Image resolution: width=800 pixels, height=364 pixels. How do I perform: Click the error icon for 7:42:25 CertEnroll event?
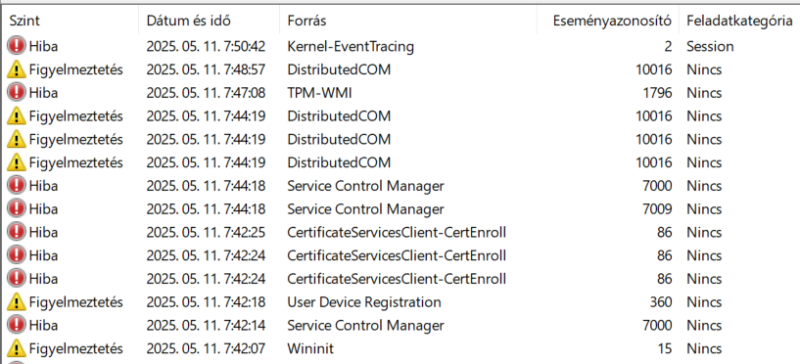pos(17,232)
